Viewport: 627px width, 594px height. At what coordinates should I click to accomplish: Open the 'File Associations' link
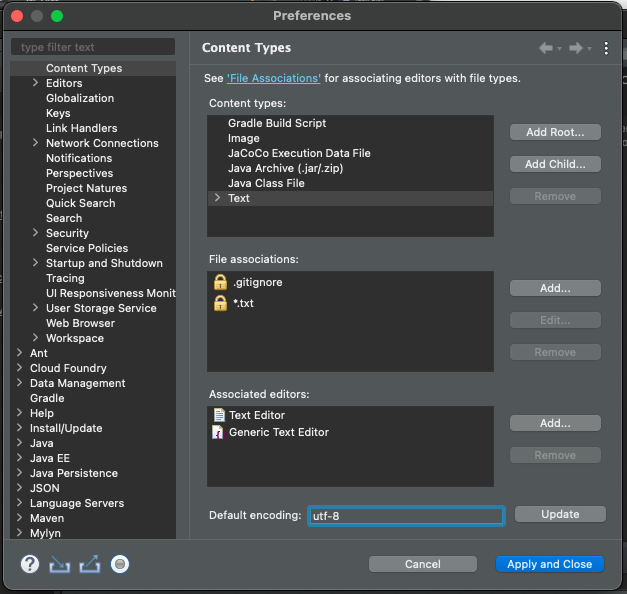[274, 78]
